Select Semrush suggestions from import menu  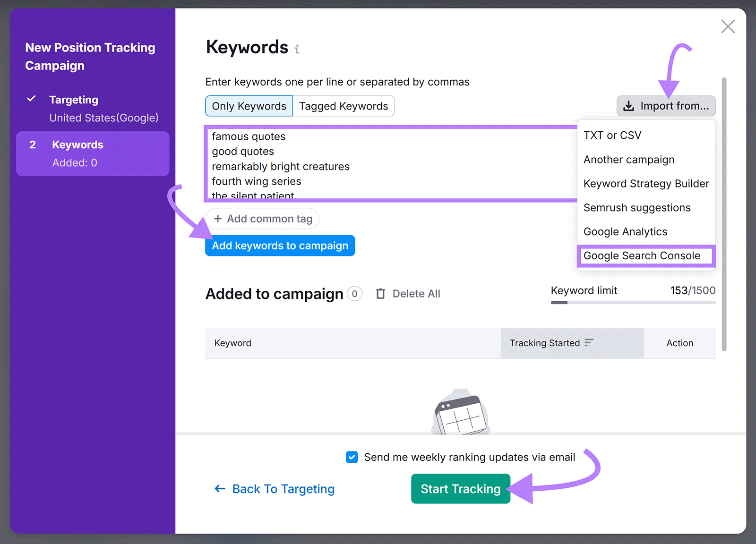pyautogui.click(x=637, y=207)
